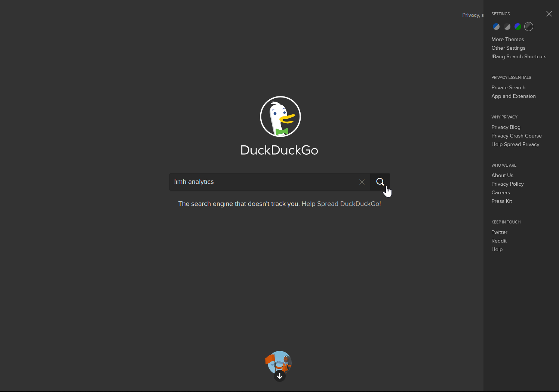Open Other Settings
The width and height of the screenshot is (559, 392).
pos(508,48)
